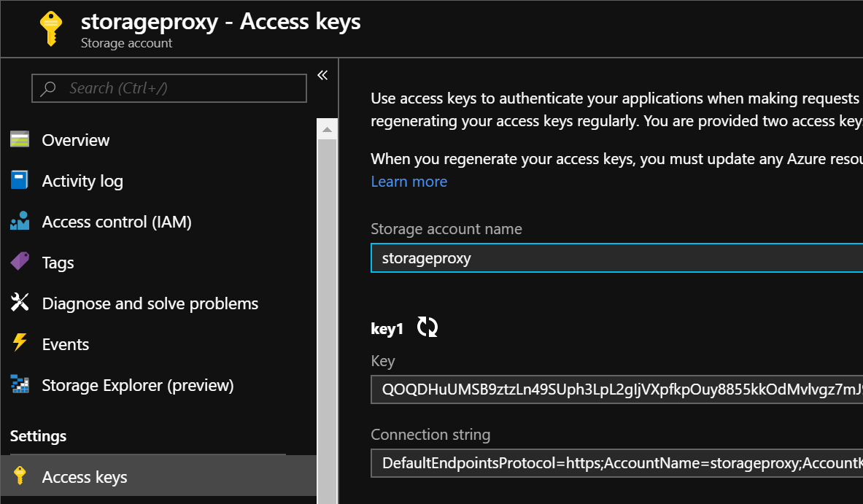This screenshot has height=504, width=863.
Task: Collapse the sidebar with double chevron
Action: (x=322, y=75)
